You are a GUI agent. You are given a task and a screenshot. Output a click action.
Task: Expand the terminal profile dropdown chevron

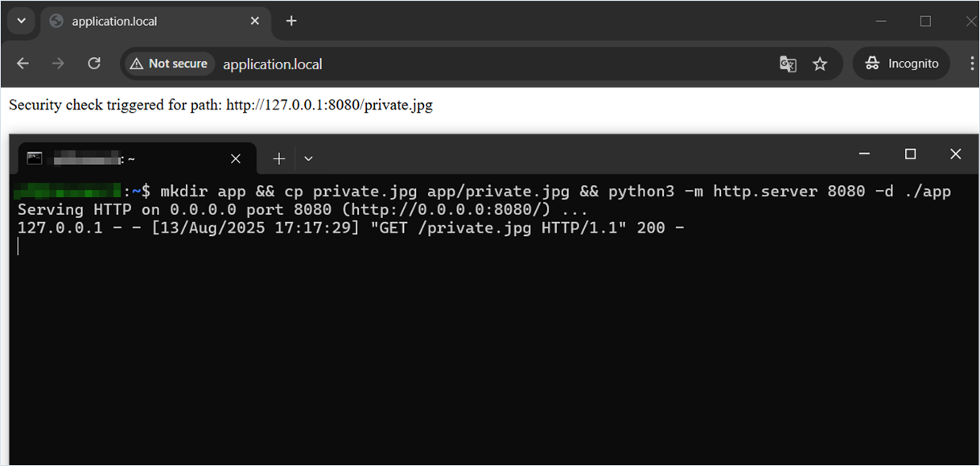(x=308, y=159)
